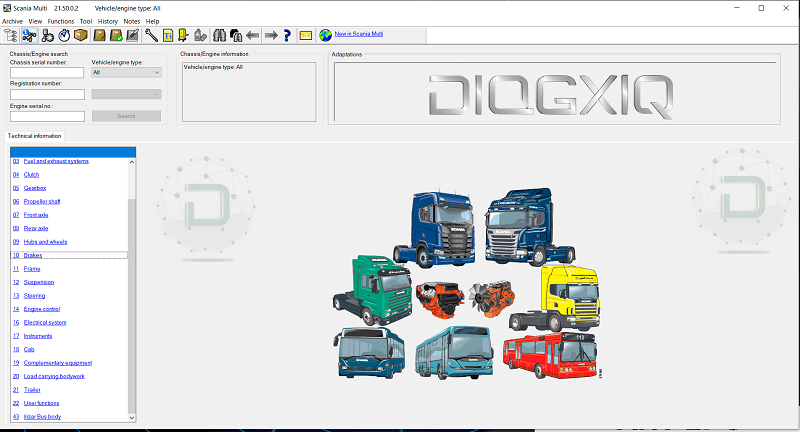Click the book with green checkmark icon
Viewport: 800px width, 432px height.
tap(116, 35)
